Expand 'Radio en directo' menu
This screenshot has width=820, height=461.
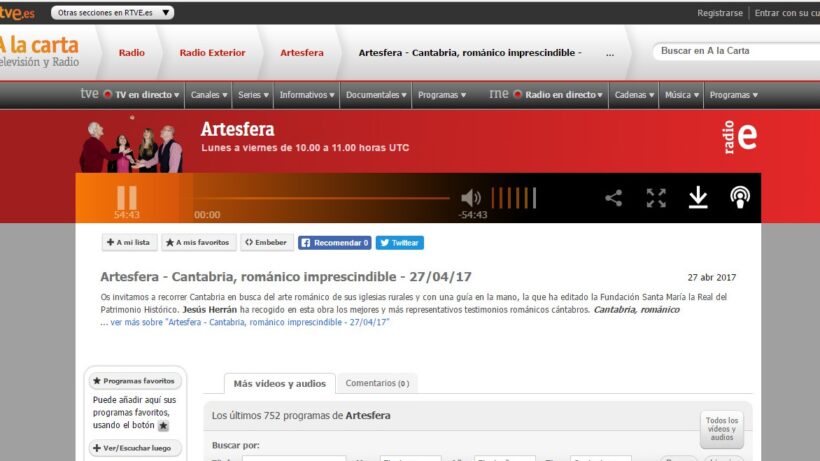pos(559,95)
